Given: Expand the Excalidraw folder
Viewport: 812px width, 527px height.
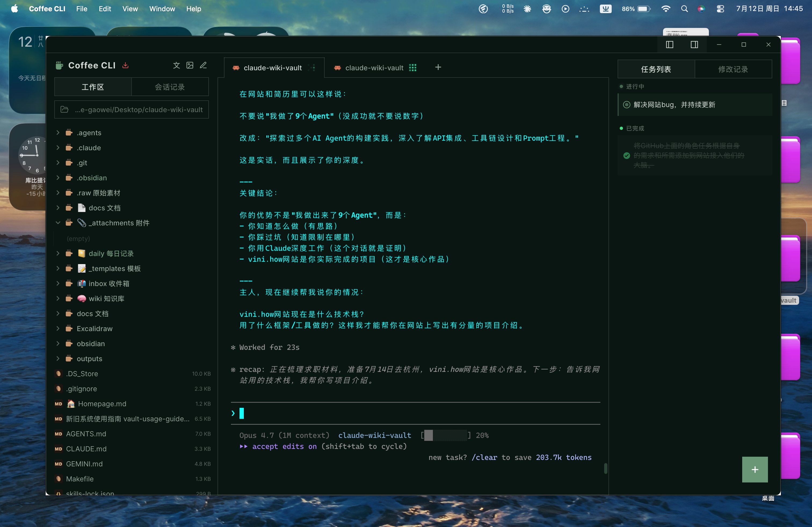Looking at the screenshot, I should 58,329.
